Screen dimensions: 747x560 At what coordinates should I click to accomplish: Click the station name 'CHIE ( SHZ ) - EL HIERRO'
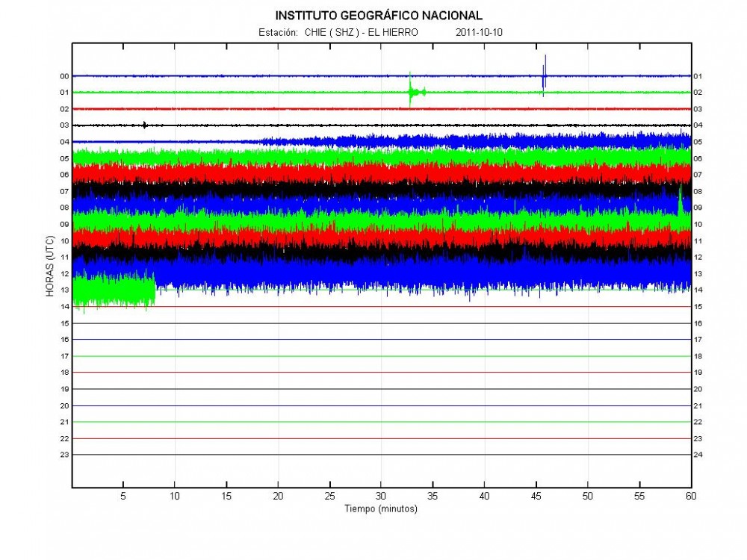point(361,33)
